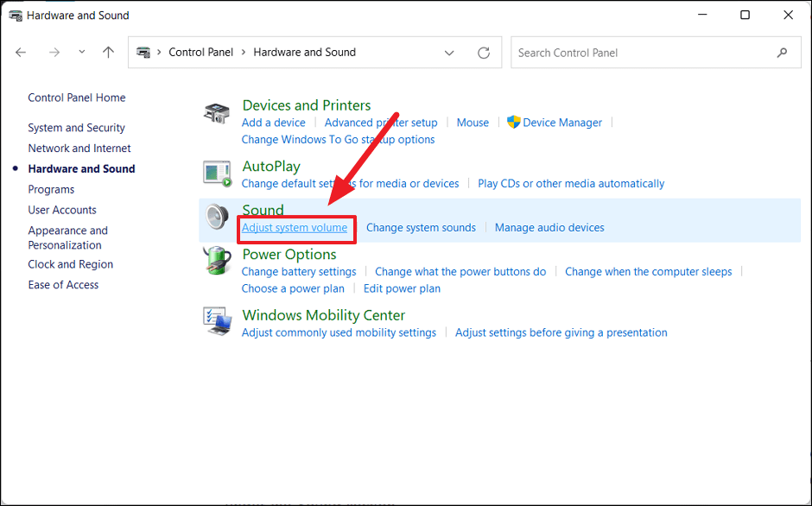
Task: Open the recent locations dropdown
Action: point(82,52)
